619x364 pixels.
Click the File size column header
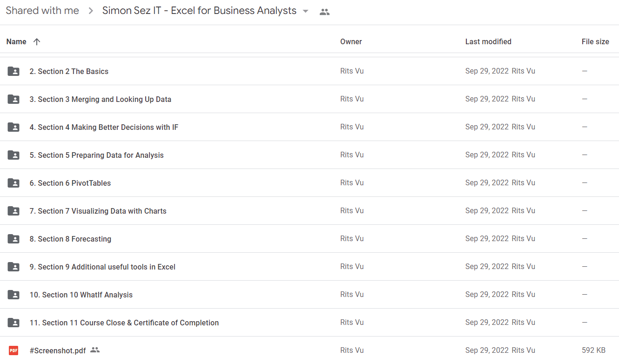click(595, 42)
